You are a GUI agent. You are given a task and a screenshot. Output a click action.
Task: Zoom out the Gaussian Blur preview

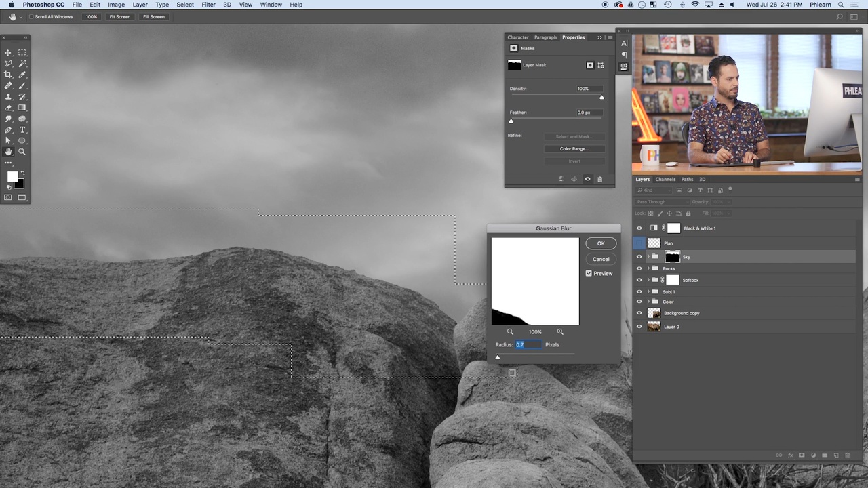coord(510,331)
